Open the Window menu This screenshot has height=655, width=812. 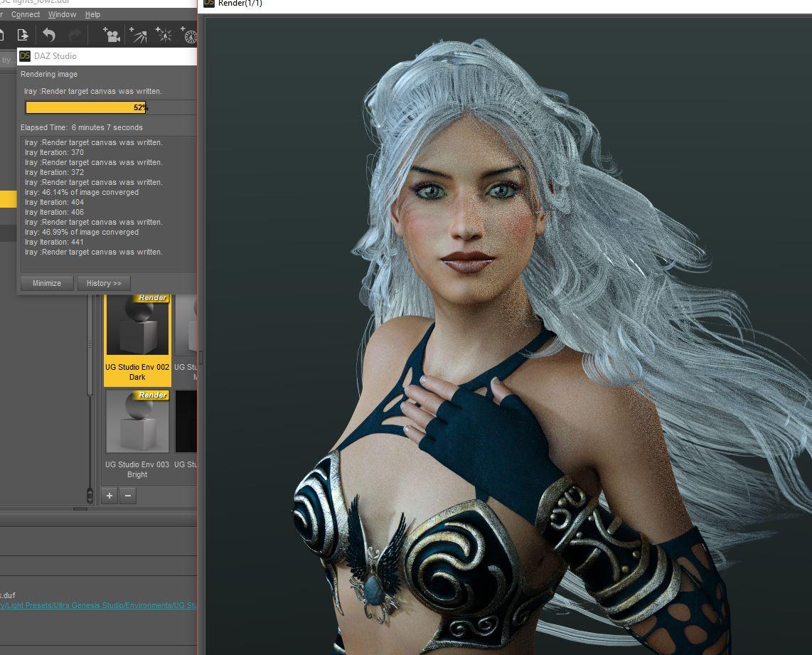pos(62,14)
